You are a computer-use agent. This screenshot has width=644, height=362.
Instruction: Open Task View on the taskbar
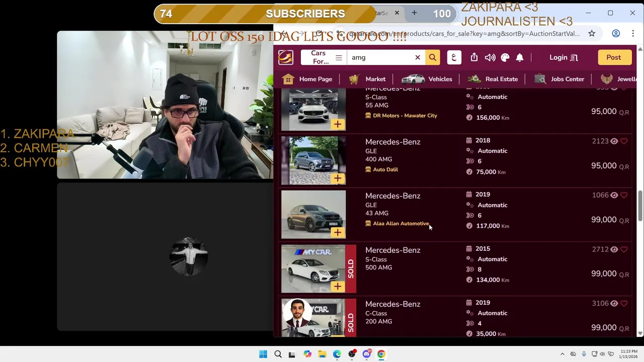292,354
